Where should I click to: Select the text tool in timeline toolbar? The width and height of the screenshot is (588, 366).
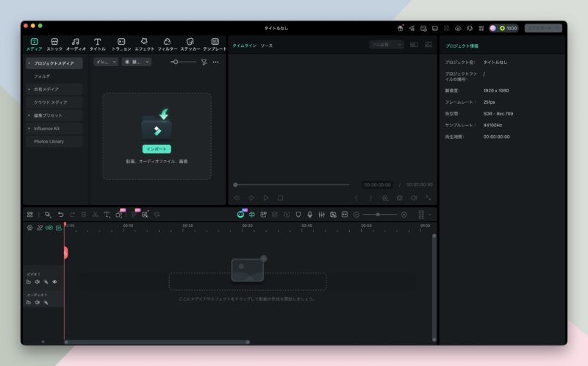tap(107, 215)
